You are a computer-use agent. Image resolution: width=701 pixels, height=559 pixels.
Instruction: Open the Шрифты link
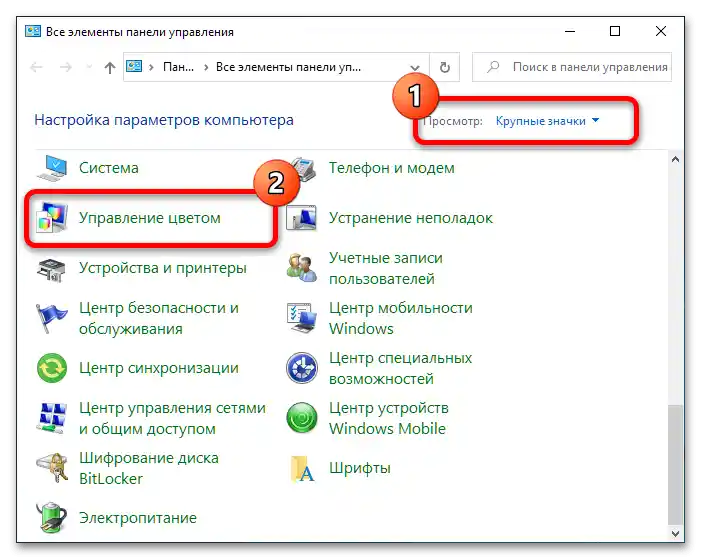tap(360, 468)
